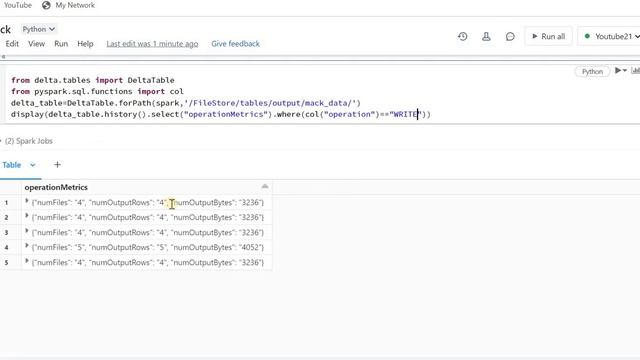The width and height of the screenshot is (640, 360).
Task: Select the row 4 cell with numOutputBytes 4052
Action: click(147, 247)
